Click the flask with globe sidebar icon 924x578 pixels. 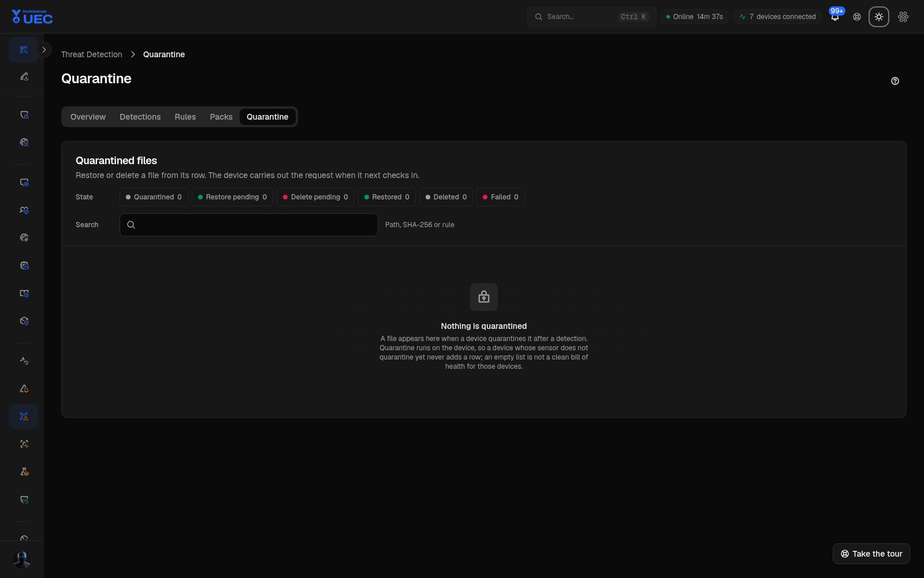(24, 472)
